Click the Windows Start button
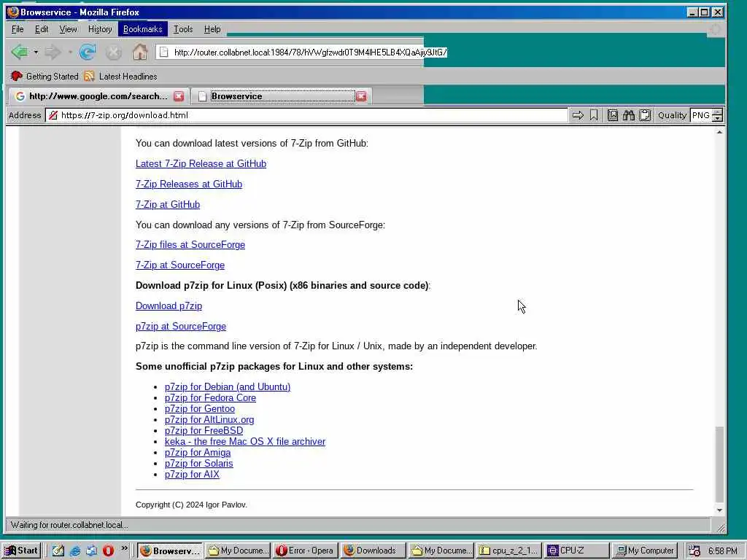 (22, 551)
